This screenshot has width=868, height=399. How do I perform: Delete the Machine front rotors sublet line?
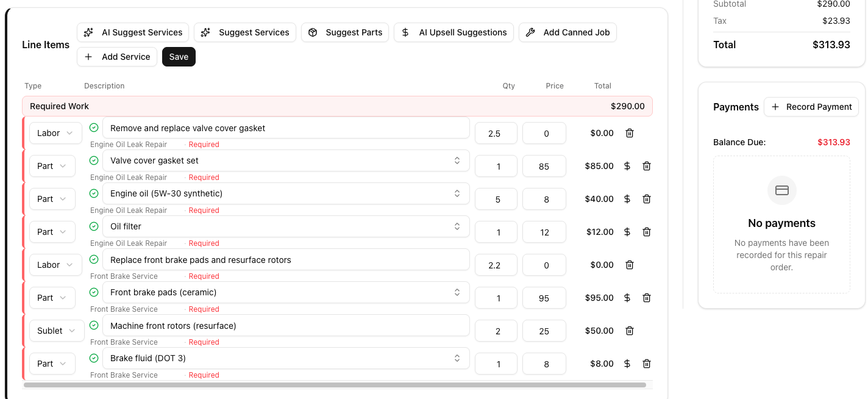[x=630, y=331]
